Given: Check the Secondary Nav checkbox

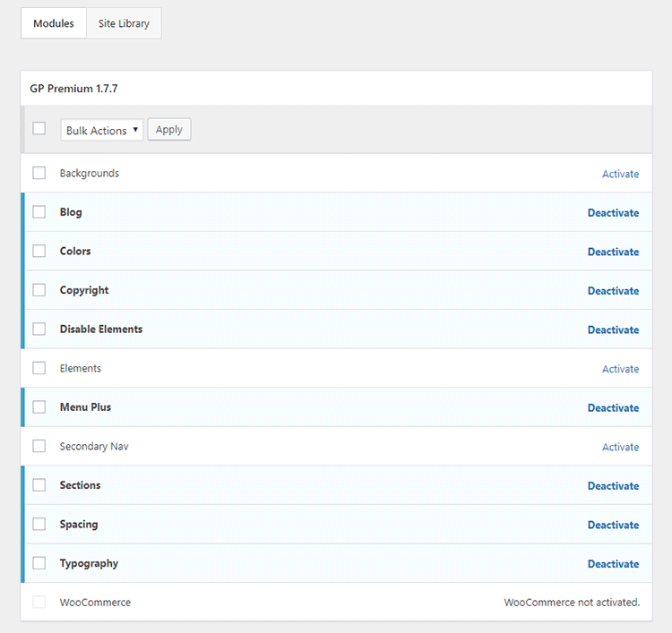Looking at the screenshot, I should (x=39, y=446).
